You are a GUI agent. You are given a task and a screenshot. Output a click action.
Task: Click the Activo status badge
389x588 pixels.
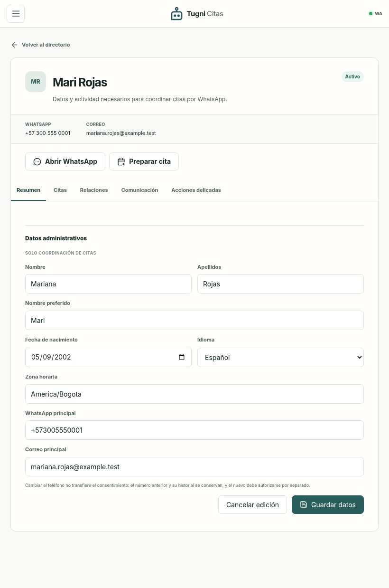(x=352, y=76)
